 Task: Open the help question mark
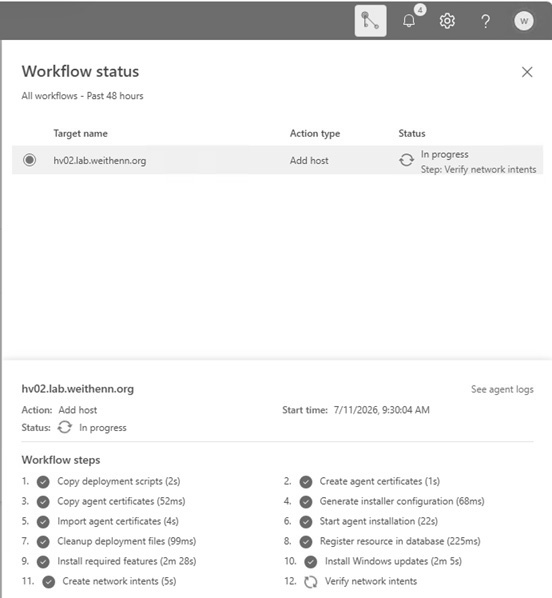tap(485, 21)
